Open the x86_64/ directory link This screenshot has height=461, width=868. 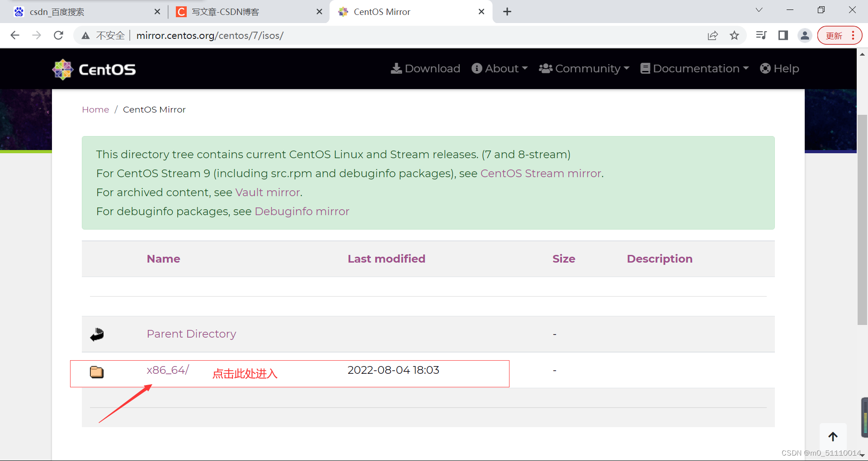point(168,370)
